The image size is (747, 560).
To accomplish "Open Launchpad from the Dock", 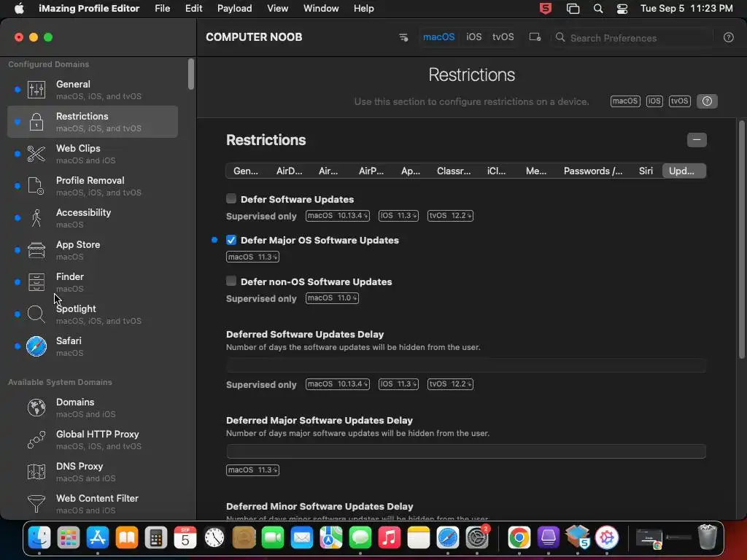I will tap(68, 537).
